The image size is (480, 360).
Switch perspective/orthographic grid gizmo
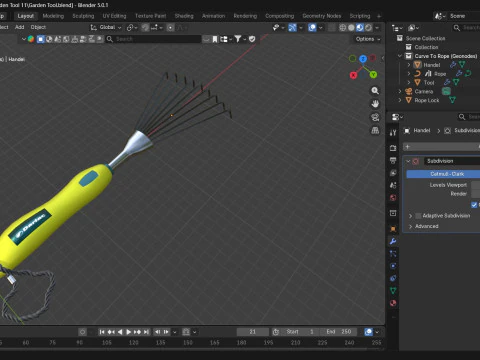375,131
